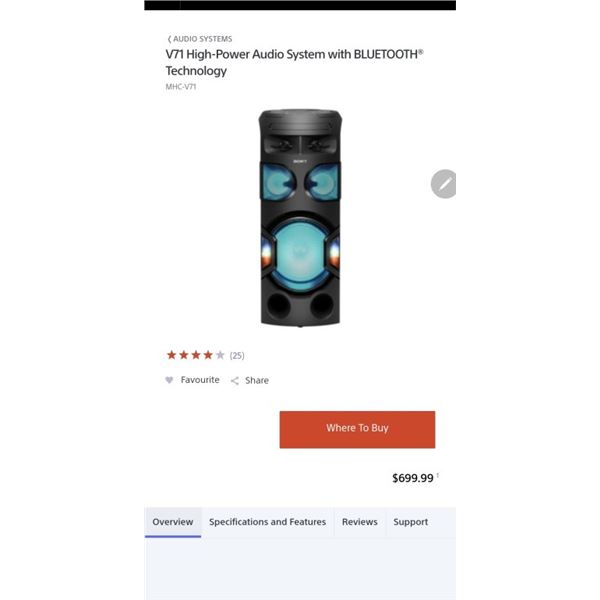The height and width of the screenshot is (600, 600).
Task: Go back via Audio Systems chevron
Action: (169, 39)
